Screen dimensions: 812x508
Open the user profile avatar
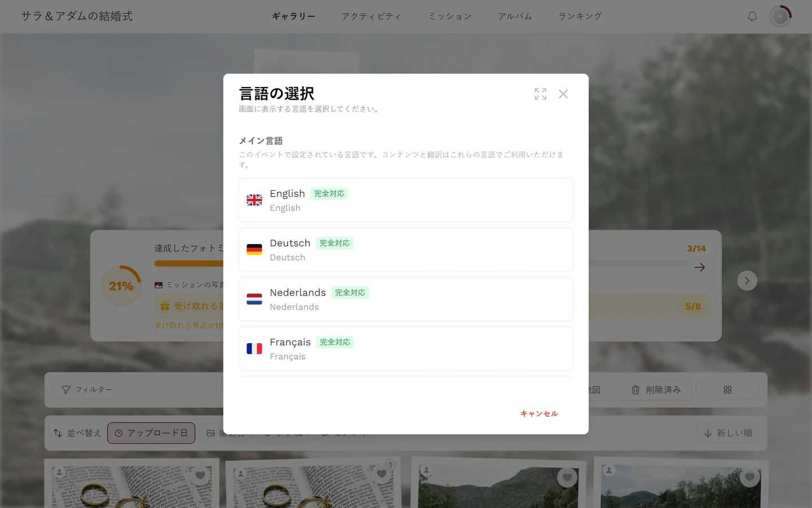(x=780, y=16)
